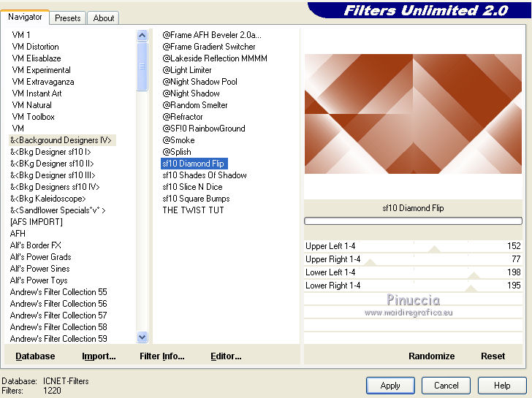Select Andrew's Filter Collection 59
The image size is (532, 398).
58,339
